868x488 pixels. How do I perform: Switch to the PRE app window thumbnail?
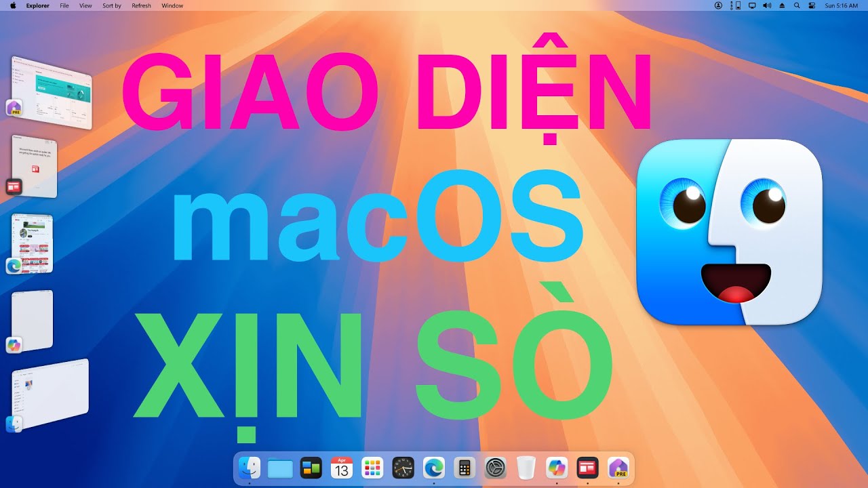click(52, 93)
